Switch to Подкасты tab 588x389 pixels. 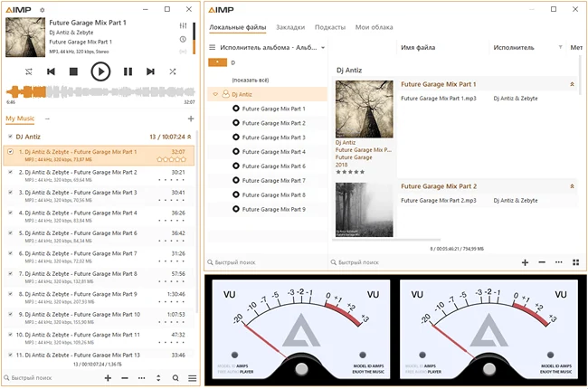pyautogui.click(x=330, y=27)
